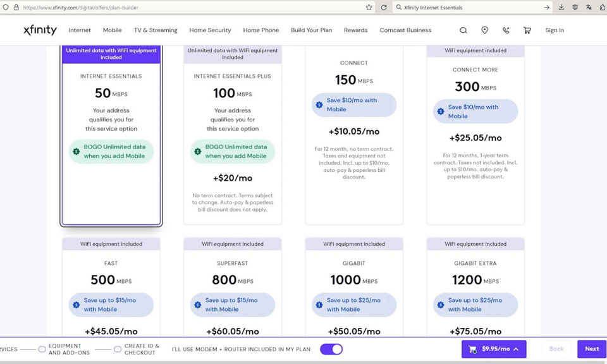Click the +$60.05/mo price under Superfast

tap(233, 332)
